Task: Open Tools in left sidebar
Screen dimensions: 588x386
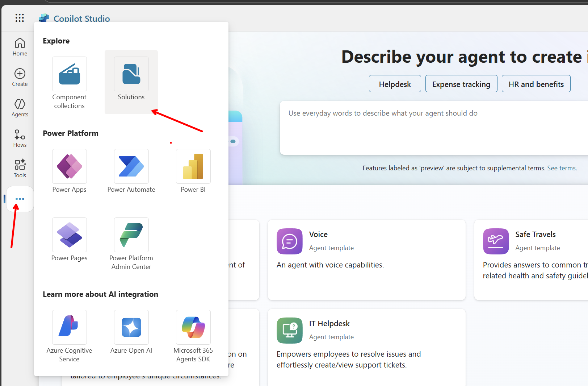Action: tap(20, 169)
